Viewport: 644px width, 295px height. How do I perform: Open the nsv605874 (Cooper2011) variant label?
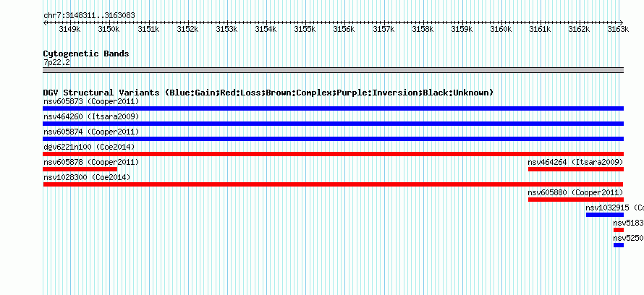click(91, 132)
